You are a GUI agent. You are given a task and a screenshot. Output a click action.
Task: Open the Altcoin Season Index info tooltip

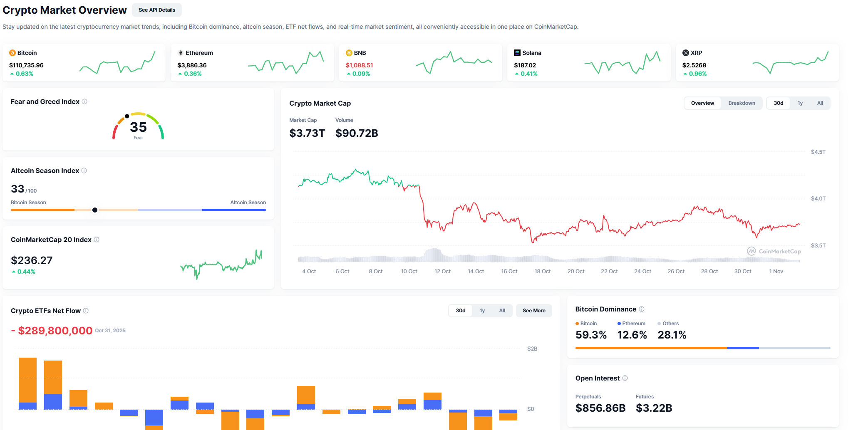coord(84,171)
